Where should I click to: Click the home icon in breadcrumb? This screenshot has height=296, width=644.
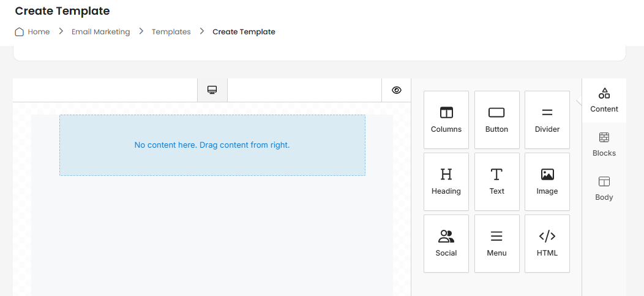20,32
